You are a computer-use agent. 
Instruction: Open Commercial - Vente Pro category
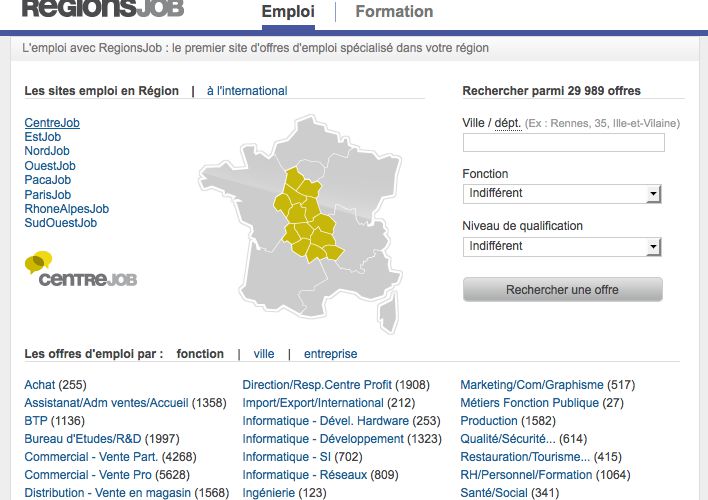pyautogui.click(x=88, y=475)
